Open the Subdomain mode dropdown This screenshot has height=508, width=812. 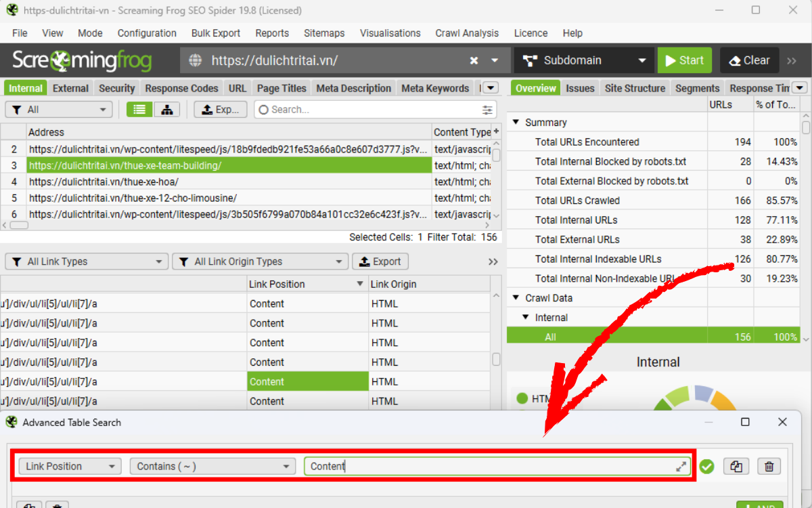(x=585, y=60)
